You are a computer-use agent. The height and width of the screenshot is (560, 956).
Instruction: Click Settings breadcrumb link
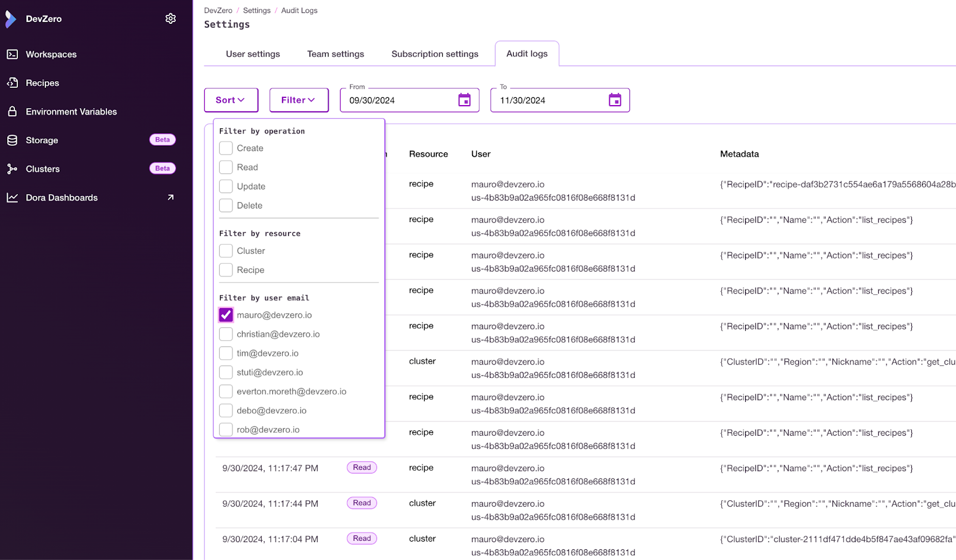click(x=257, y=11)
